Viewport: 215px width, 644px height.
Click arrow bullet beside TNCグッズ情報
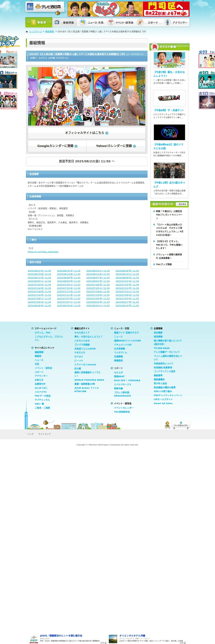pyautogui.click(x=154, y=264)
